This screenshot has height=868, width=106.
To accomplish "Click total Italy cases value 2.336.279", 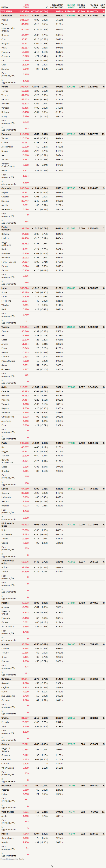I will pyautogui.click(x=23, y=12).
